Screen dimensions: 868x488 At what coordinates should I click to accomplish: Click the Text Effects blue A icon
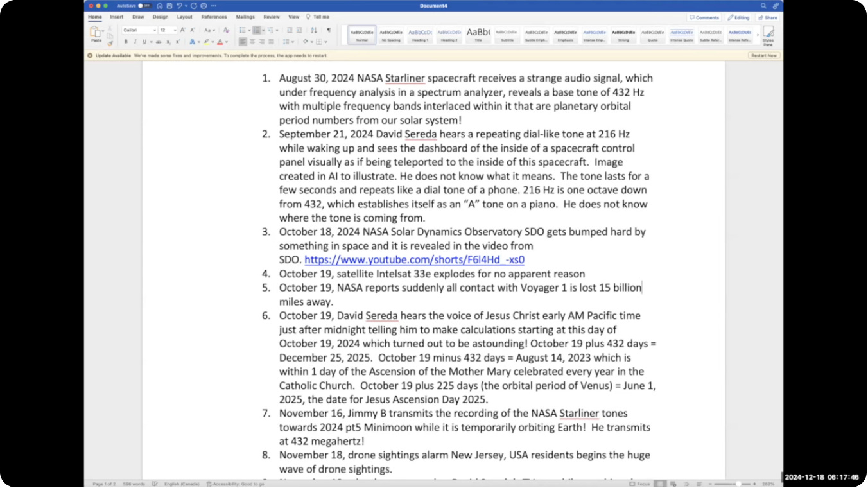[192, 42]
